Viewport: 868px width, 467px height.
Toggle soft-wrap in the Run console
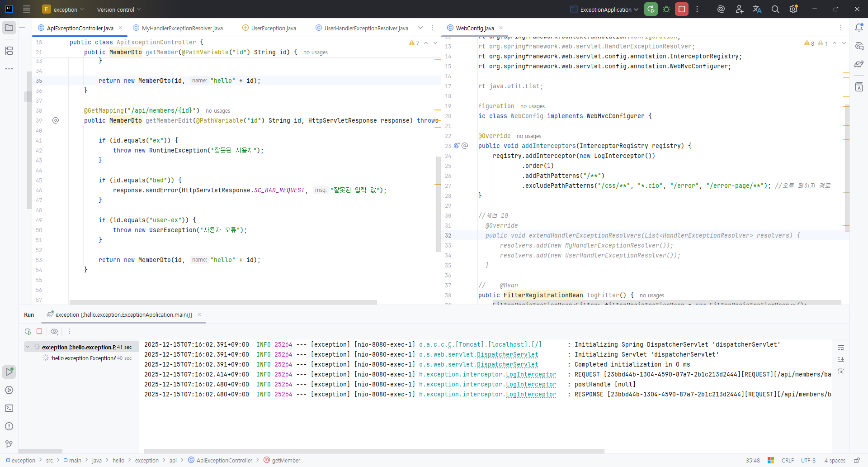(x=841, y=348)
